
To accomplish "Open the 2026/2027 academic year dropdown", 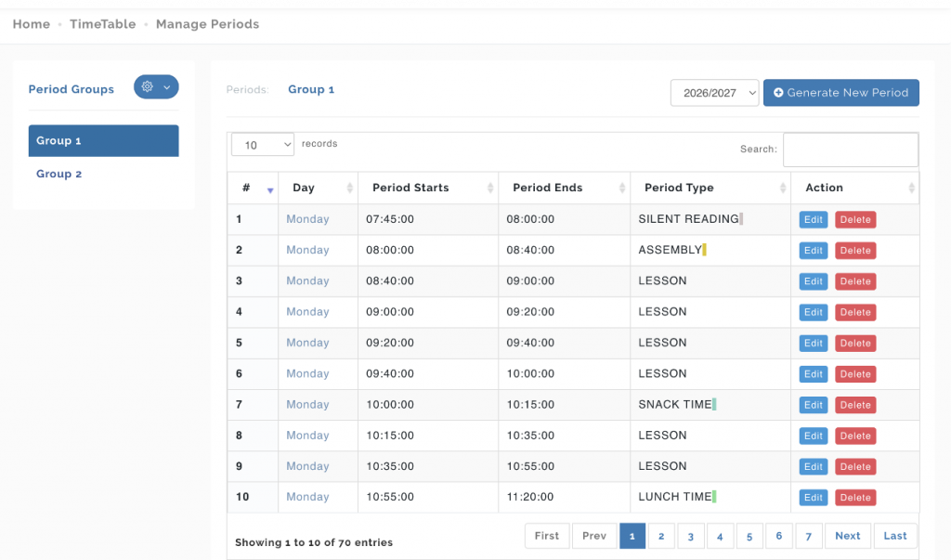I will pyautogui.click(x=714, y=93).
